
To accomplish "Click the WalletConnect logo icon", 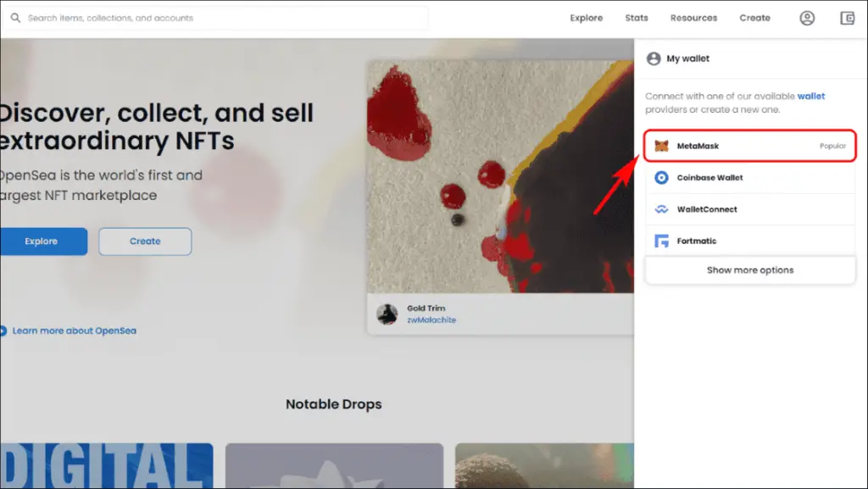I will (x=661, y=209).
